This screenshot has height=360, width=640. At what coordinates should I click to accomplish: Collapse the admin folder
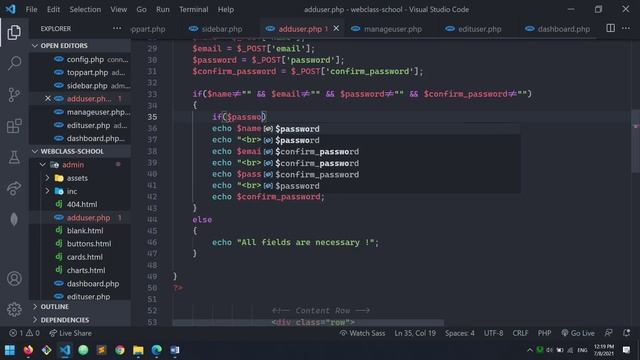pos(42,164)
